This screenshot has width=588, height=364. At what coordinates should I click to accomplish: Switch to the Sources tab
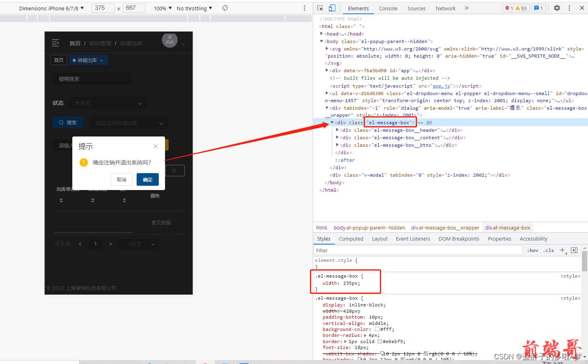coord(417,8)
